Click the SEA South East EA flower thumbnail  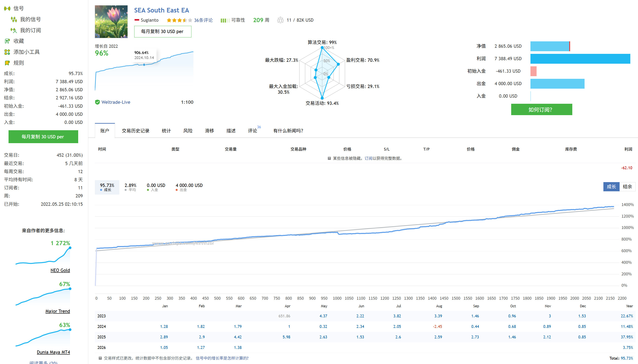click(x=111, y=22)
